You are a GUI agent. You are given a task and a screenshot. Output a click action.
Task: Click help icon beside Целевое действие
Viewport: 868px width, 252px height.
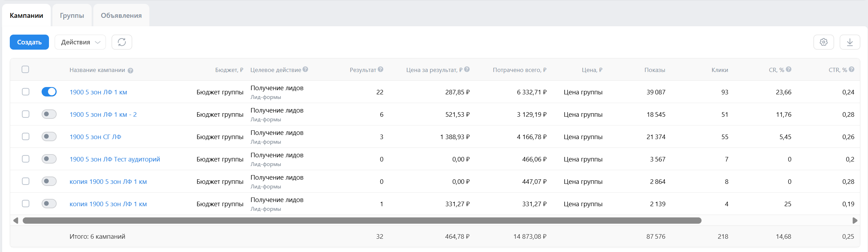point(305,70)
